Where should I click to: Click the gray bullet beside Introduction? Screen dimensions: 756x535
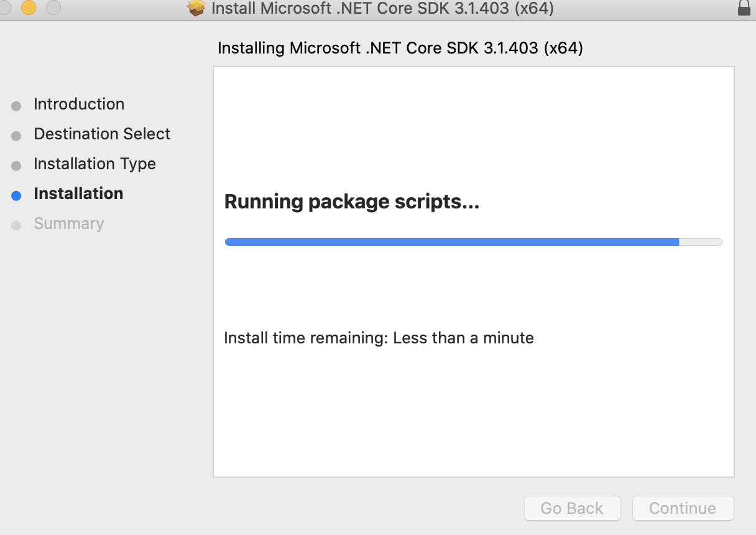16,105
